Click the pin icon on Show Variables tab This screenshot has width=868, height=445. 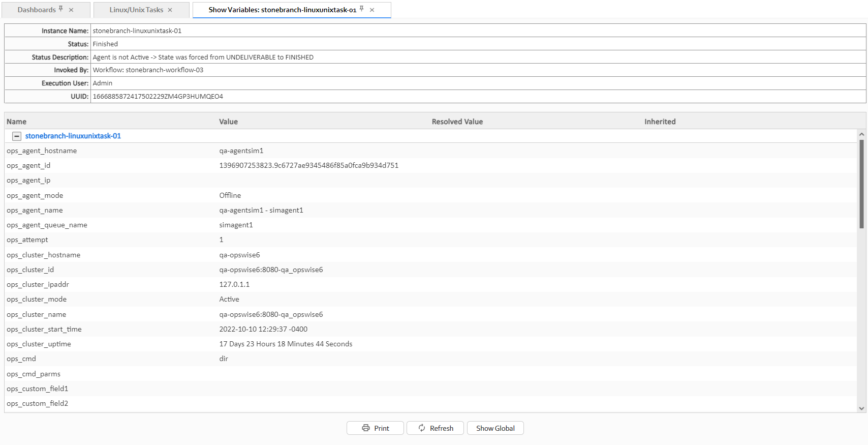coord(362,9)
